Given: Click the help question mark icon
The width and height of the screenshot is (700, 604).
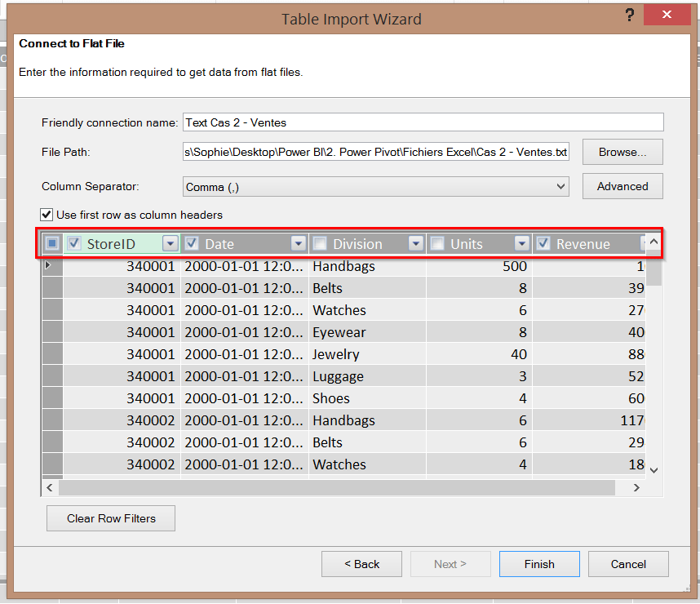Looking at the screenshot, I should (x=629, y=16).
